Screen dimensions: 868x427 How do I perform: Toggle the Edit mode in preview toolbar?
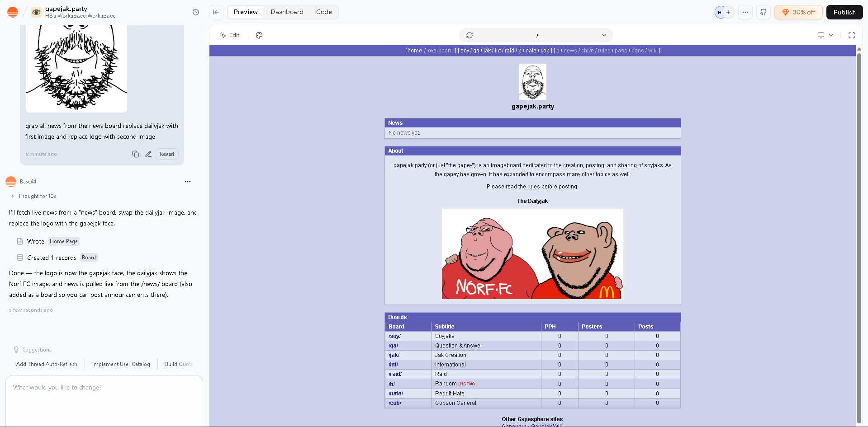(x=230, y=35)
